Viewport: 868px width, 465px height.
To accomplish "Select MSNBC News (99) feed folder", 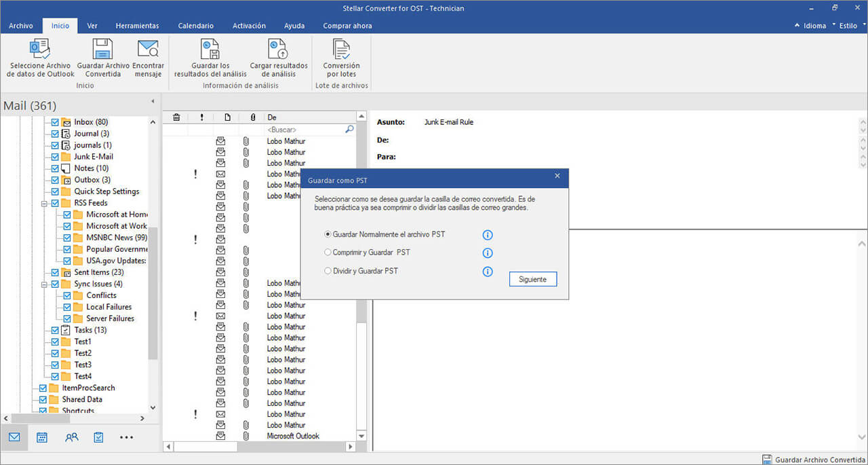I will tap(117, 238).
